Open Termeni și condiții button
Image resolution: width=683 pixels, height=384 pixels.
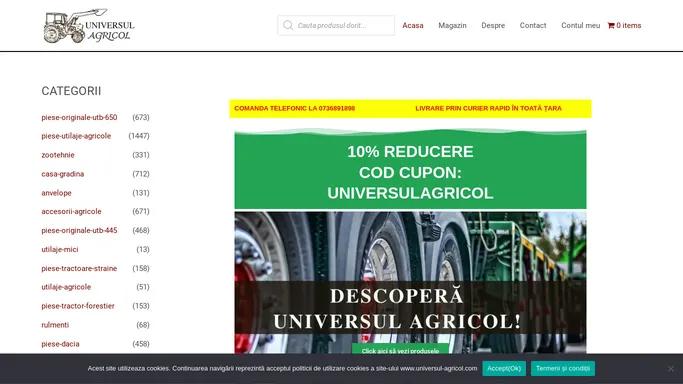tap(563, 368)
